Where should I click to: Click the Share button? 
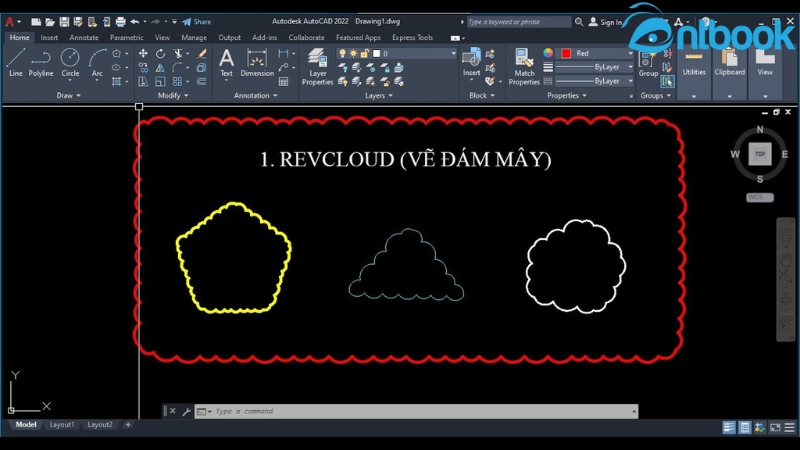[197, 21]
